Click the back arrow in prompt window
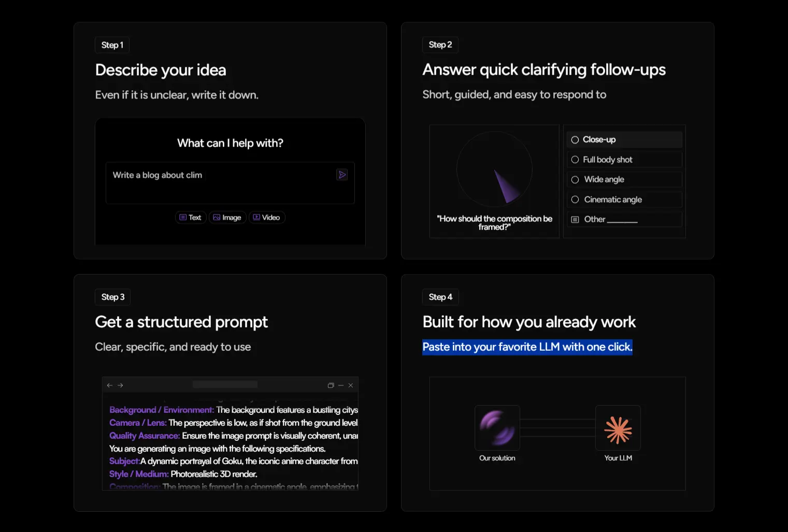 [x=109, y=385]
